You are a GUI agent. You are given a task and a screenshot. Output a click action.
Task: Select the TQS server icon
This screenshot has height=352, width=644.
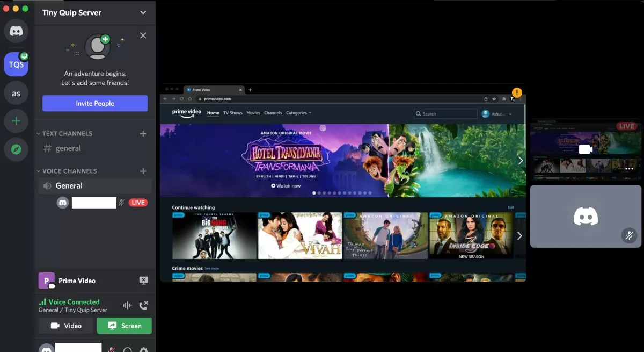16,64
